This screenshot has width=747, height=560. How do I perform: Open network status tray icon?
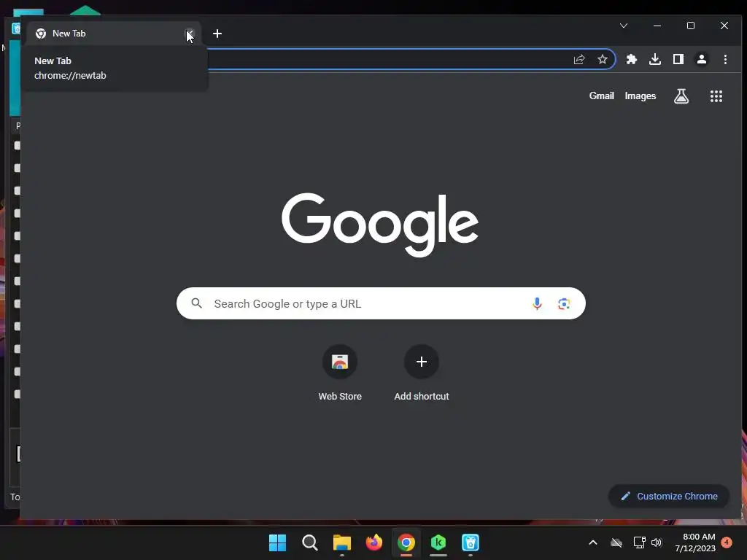click(639, 542)
